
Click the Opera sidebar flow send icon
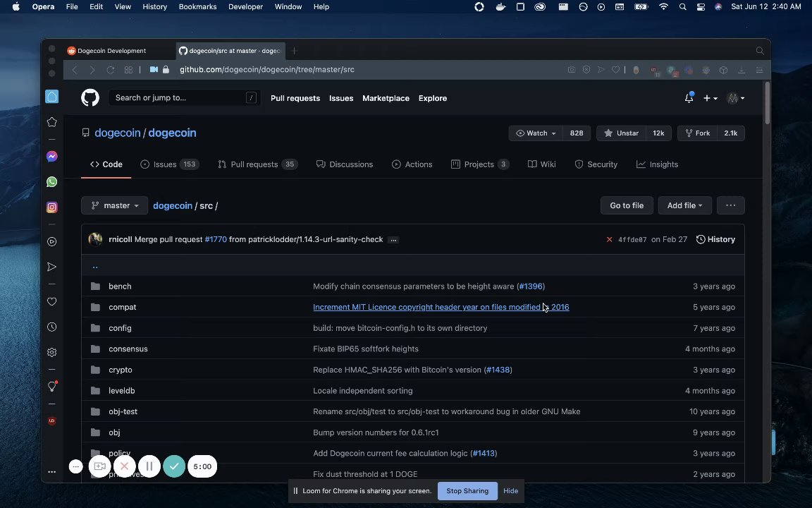[51, 267]
